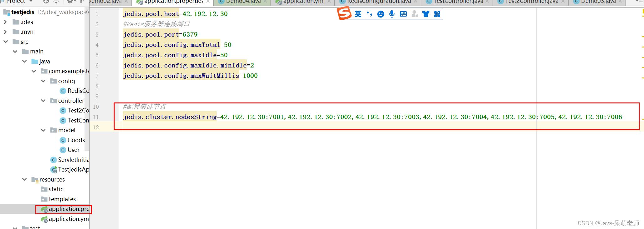
Task: Collapse all in Project panel toolbar
Action: click(56, 2)
